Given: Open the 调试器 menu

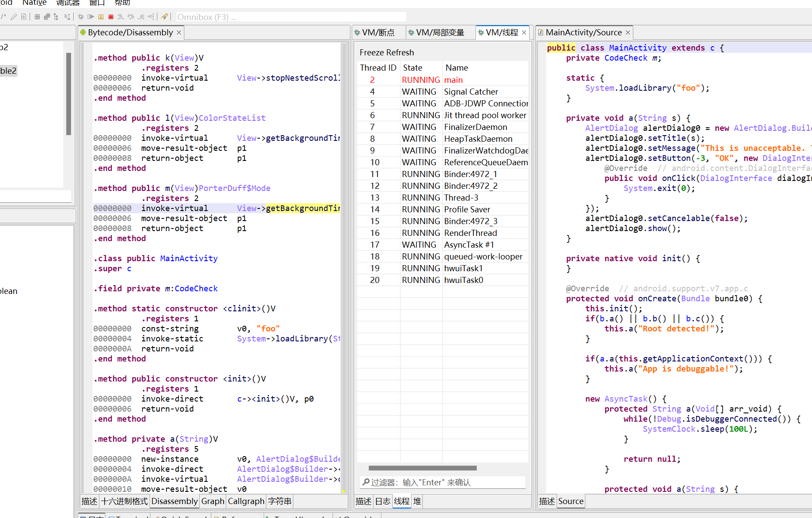Looking at the screenshot, I should click(x=68, y=3).
